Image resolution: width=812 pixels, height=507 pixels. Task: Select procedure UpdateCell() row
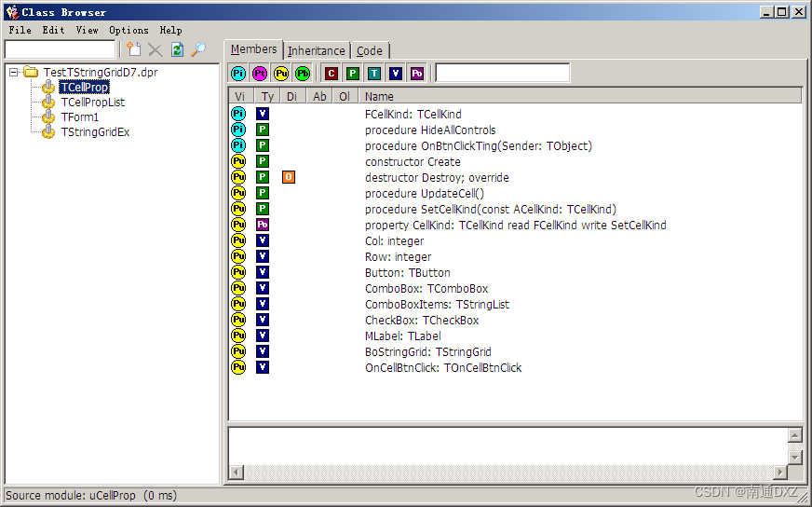click(x=425, y=193)
